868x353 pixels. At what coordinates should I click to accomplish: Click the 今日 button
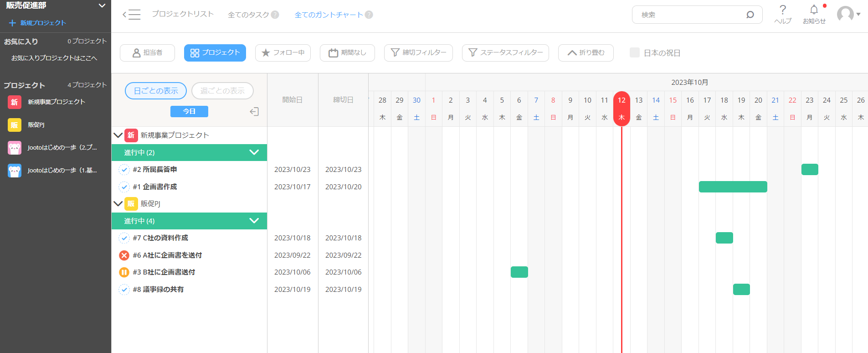[x=189, y=112]
